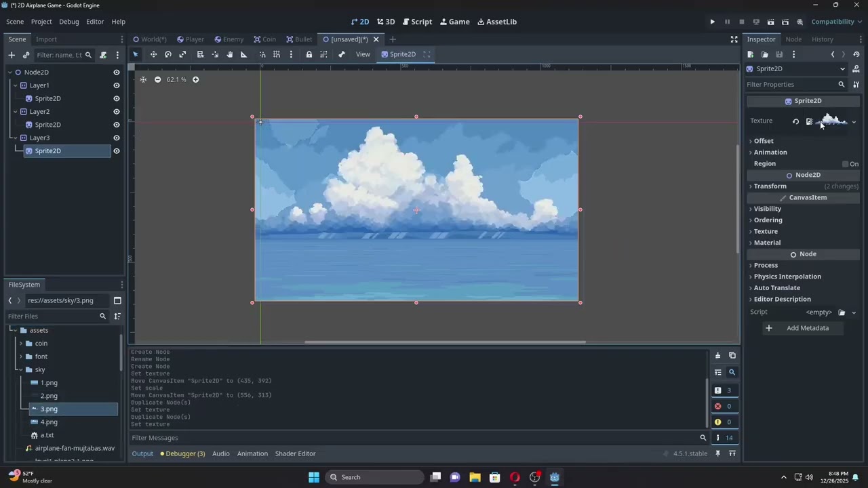Run the current scene clapper icon
This screenshot has width=868, height=488.
tap(771, 22)
